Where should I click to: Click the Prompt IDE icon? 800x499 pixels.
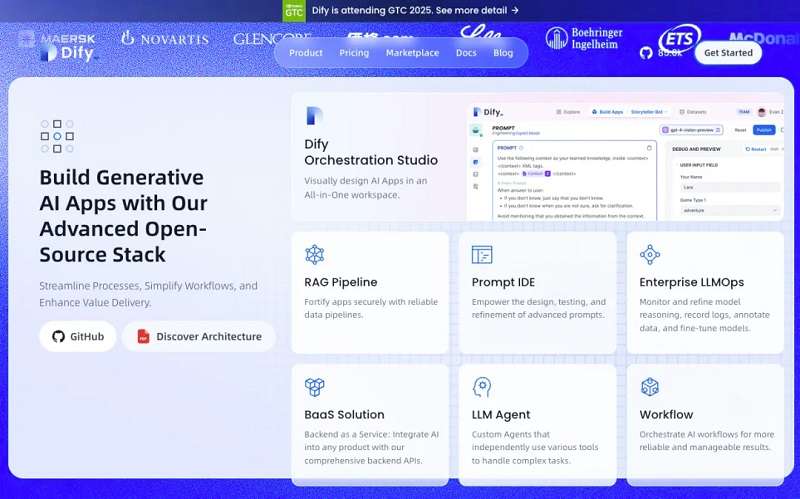(482, 254)
